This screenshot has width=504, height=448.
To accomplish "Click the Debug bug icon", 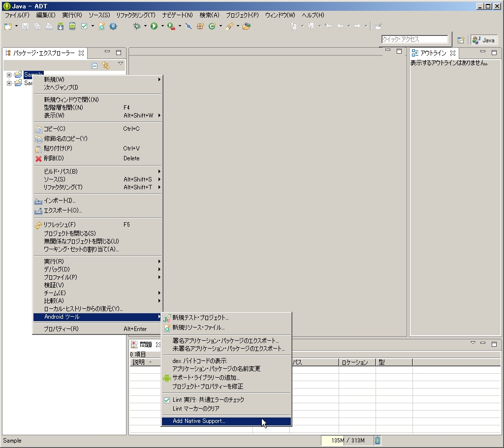I will tap(137, 27).
